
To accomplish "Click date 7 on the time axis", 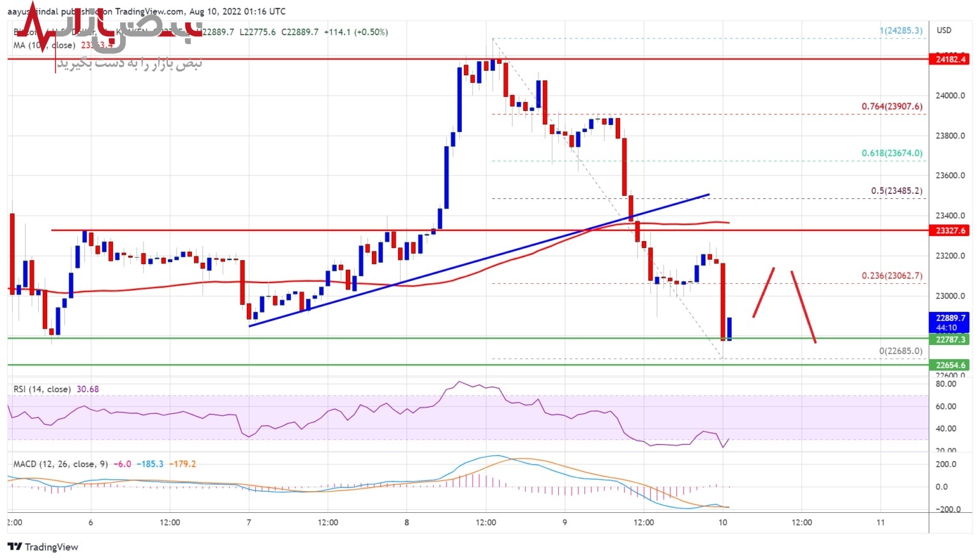I will coord(249,522).
